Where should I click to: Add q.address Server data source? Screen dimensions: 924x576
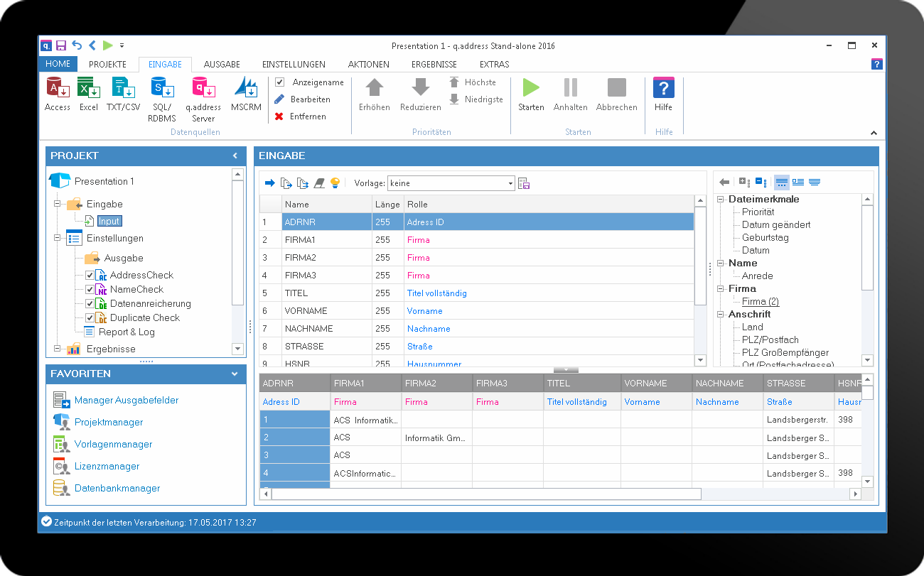click(203, 99)
